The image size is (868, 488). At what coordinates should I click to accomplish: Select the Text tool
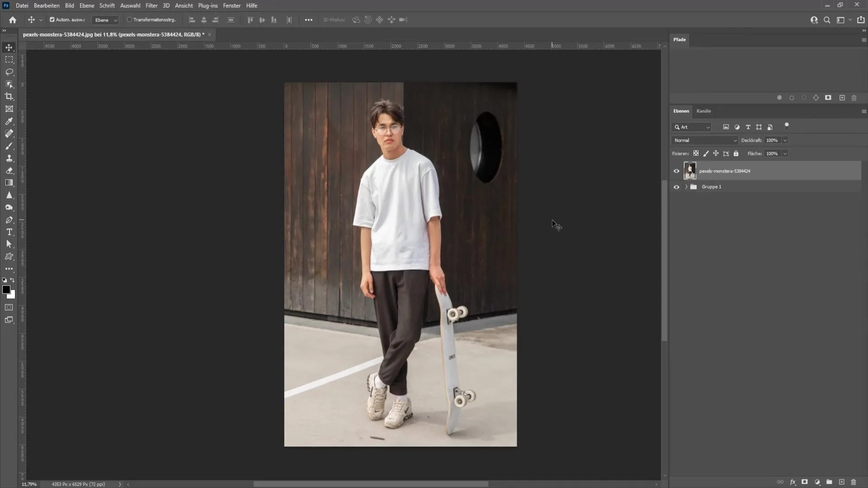point(9,232)
